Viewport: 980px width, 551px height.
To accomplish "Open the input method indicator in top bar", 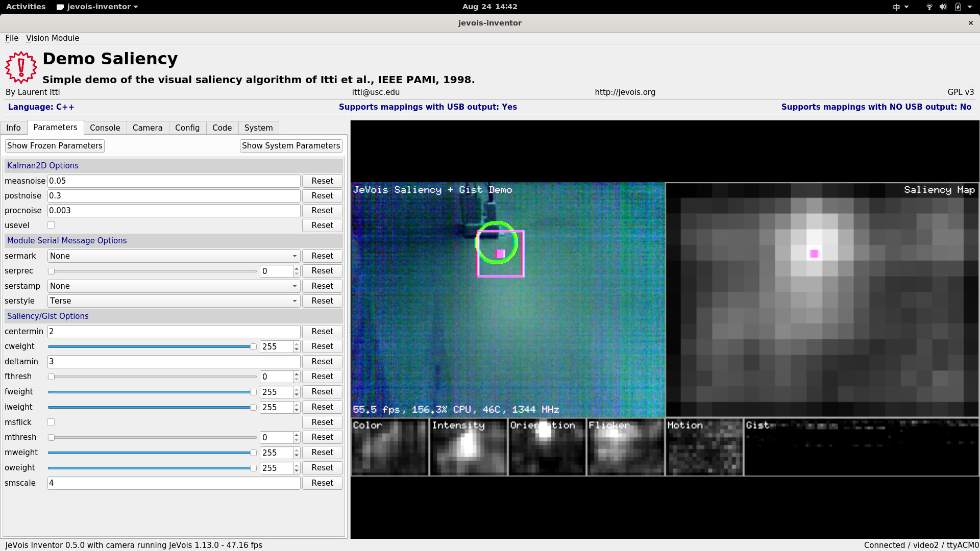I will (896, 7).
